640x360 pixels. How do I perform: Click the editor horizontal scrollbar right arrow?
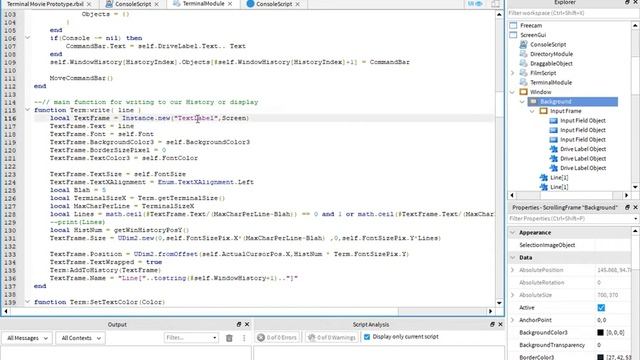pyautogui.click(x=491, y=311)
